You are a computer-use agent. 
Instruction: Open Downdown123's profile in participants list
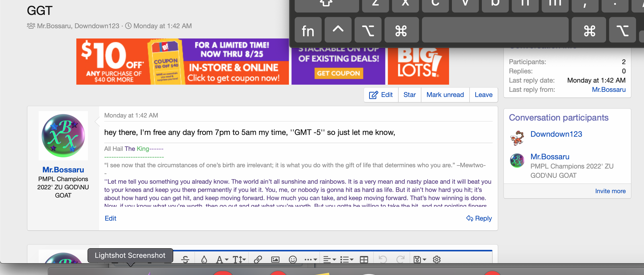click(x=556, y=134)
